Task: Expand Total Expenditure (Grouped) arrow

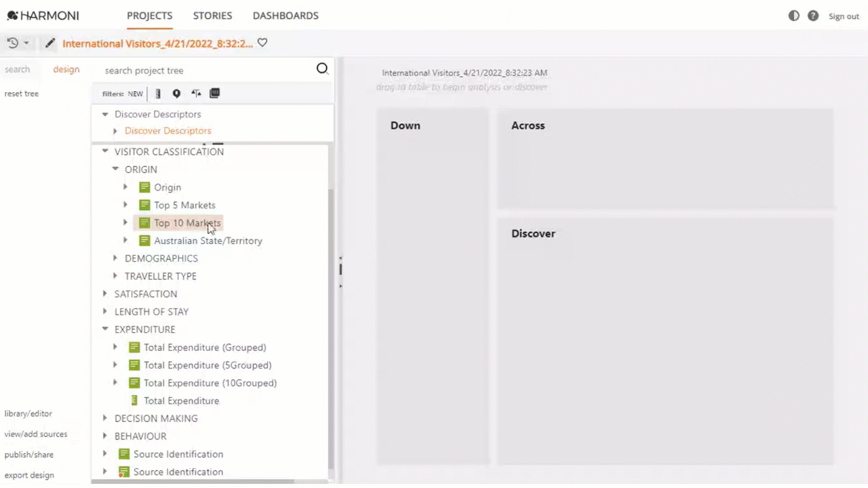Action: tap(115, 347)
